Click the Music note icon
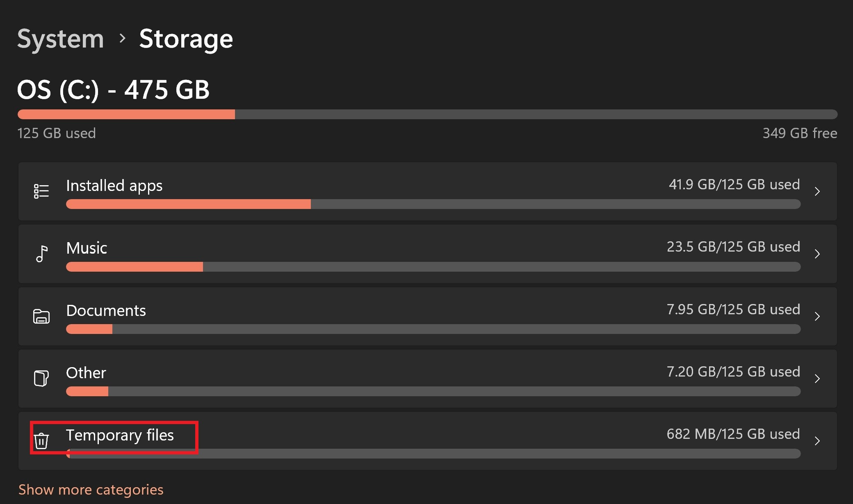Screen dimensions: 853x504 click(x=41, y=254)
